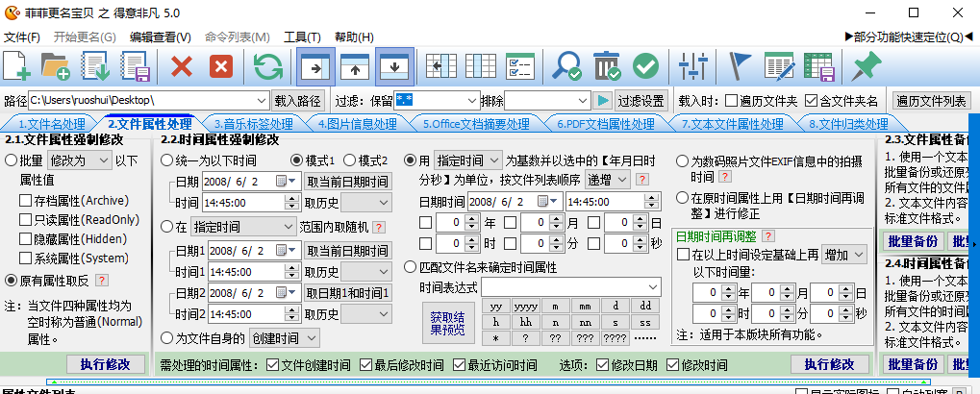Screen dimensions: 980x394
Task: Uncheck the 文件创建时间 checkbox
Action: tap(272, 364)
